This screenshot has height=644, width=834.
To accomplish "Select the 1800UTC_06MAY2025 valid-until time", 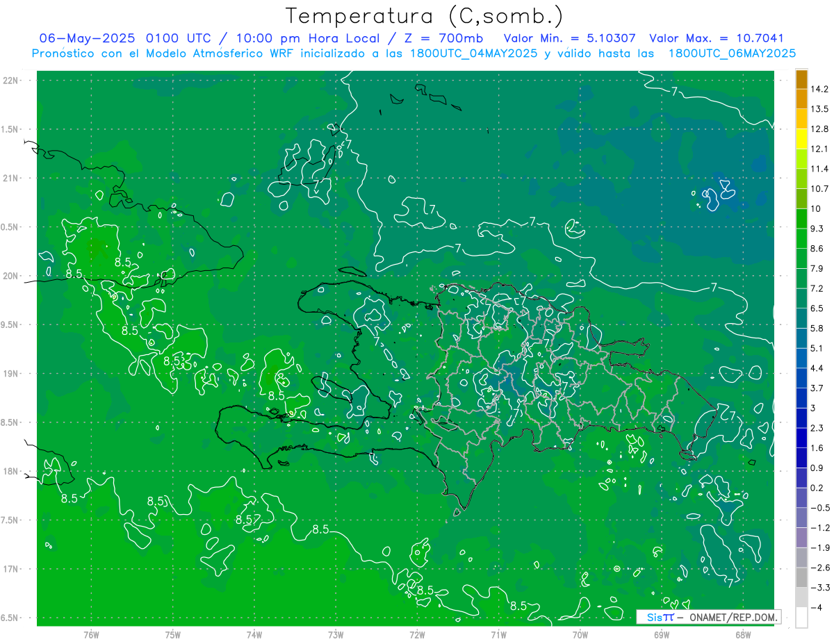I will [x=732, y=53].
